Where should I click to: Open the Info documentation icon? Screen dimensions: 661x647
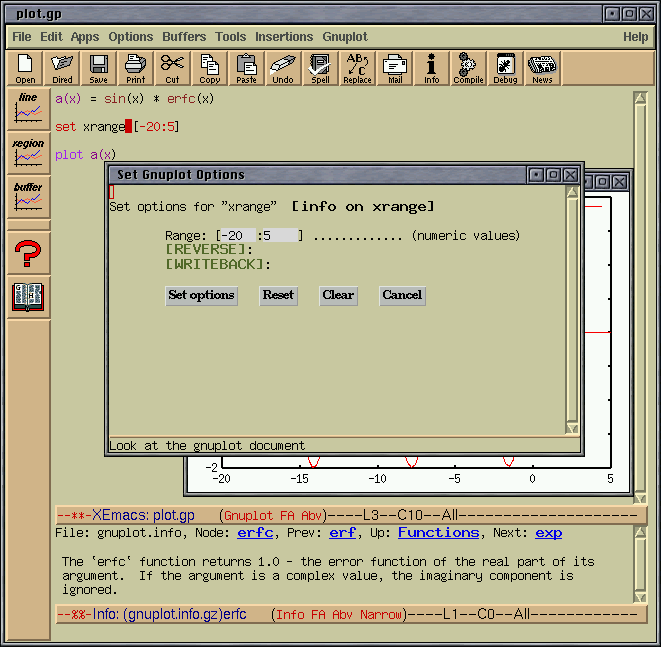431,68
